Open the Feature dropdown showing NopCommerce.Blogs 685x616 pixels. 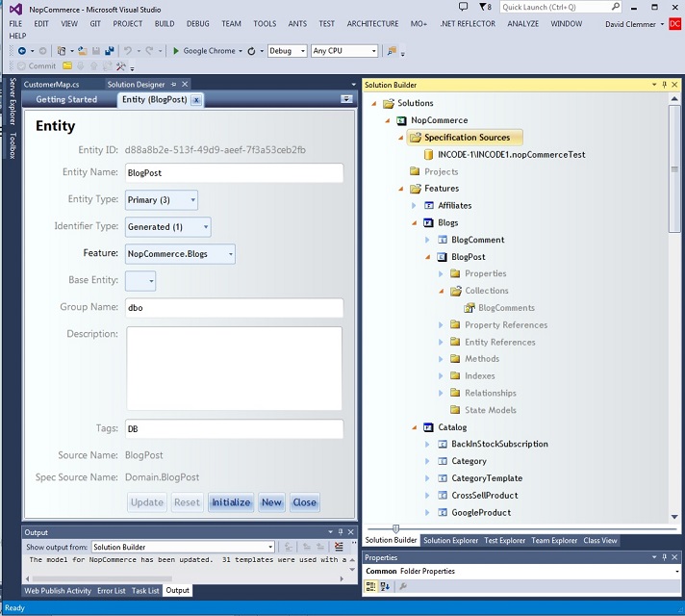[x=230, y=254]
